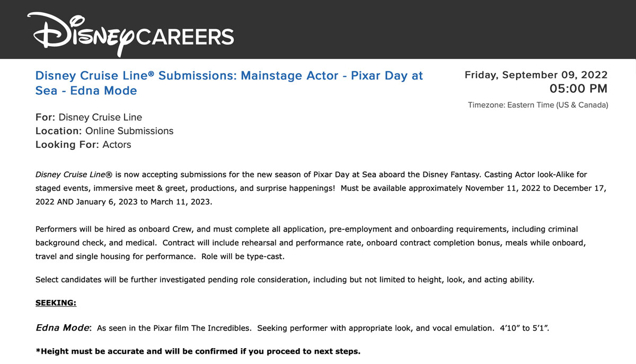The height and width of the screenshot is (364, 636).
Task: Click the bold Height must be accurate note
Action: point(198,351)
